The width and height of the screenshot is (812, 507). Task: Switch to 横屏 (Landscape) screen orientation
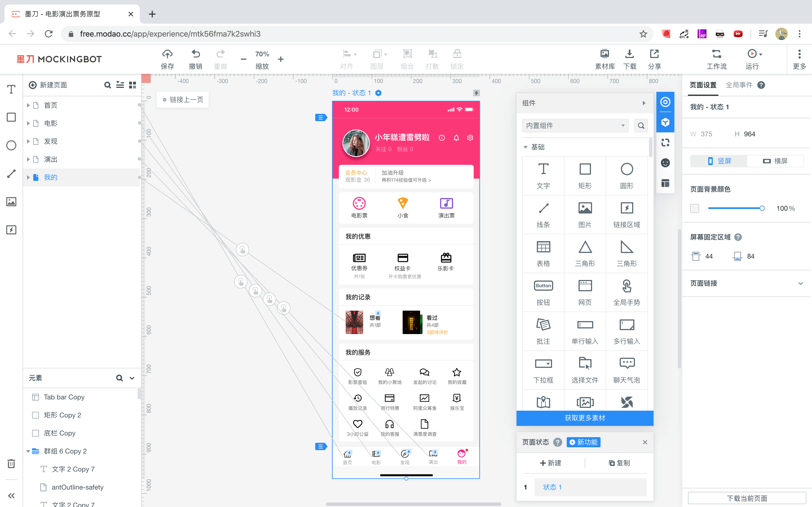775,161
